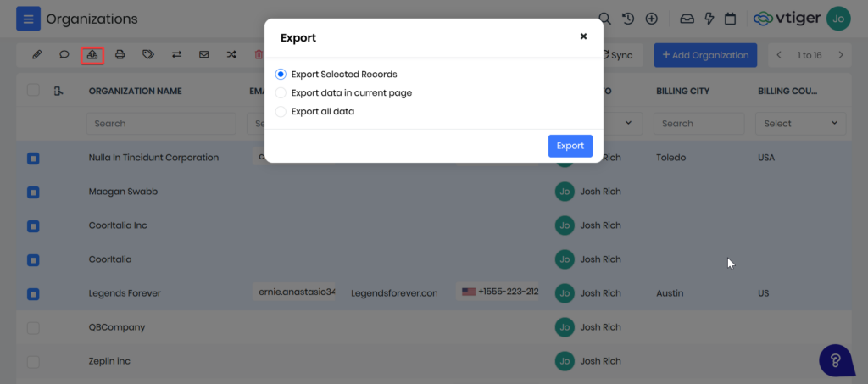Open recent history clock icon
Screen dimensions: 868x384
coord(628,19)
